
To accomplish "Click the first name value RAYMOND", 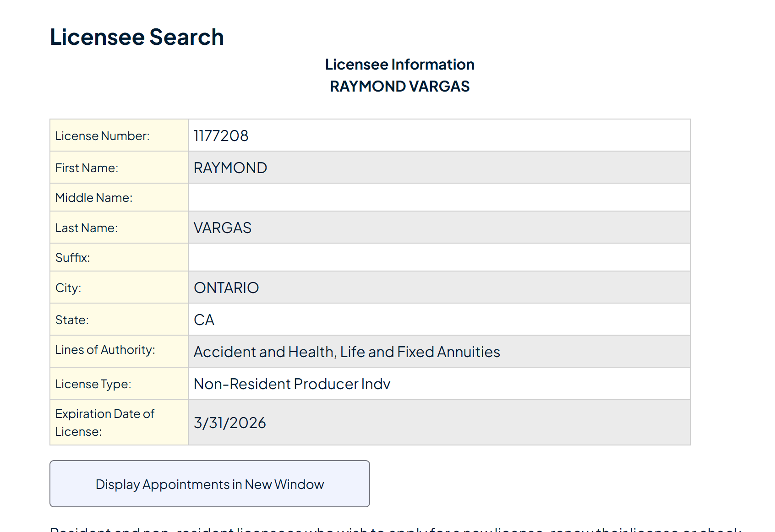I will point(230,168).
